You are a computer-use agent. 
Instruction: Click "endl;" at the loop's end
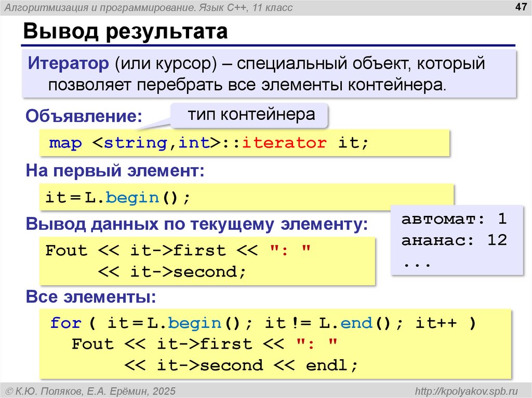point(332,365)
